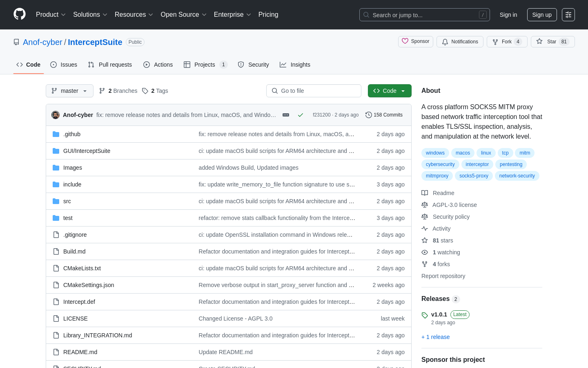Click the green check status icon
This screenshot has width=588, height=368.
pyautogui.click(x=301, y=115)
